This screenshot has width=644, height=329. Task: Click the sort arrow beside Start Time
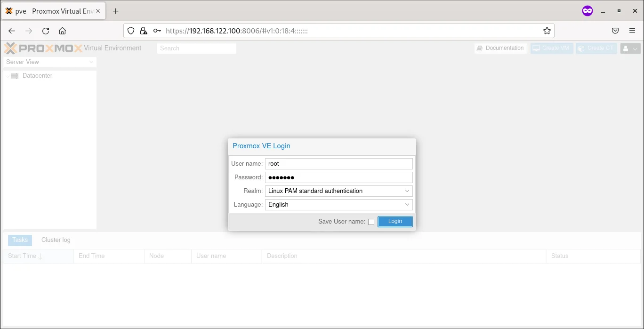point(40,257)
